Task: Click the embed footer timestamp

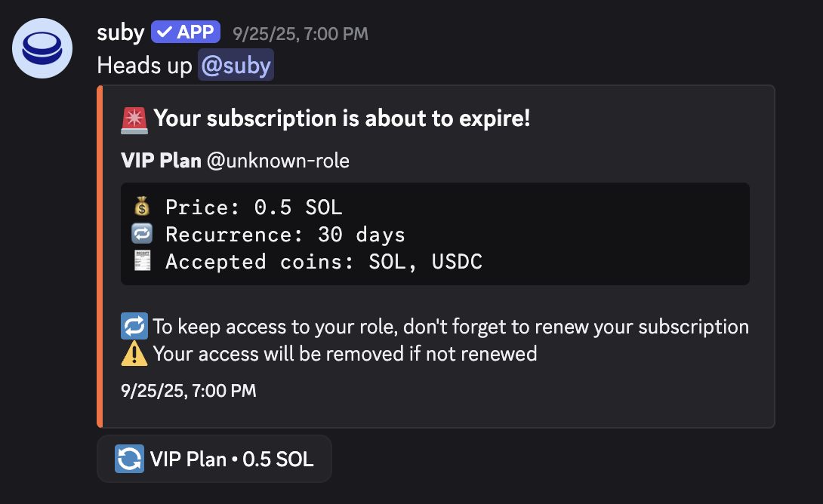Action: tap(188, 391)
